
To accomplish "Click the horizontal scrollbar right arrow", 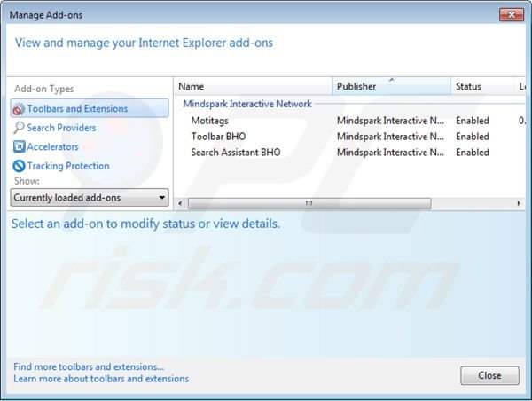I will (519, 203).
